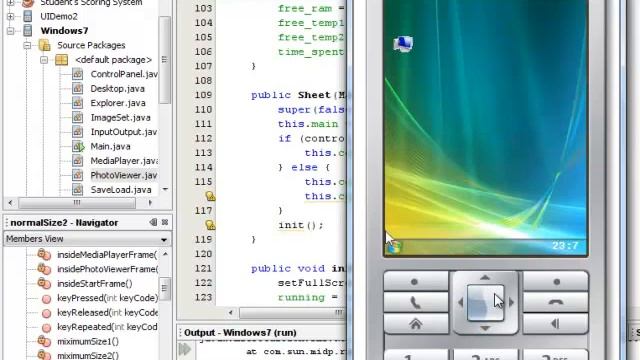
Task: Click the hint lightbulb icon above line 119
Action: (210, 225)
